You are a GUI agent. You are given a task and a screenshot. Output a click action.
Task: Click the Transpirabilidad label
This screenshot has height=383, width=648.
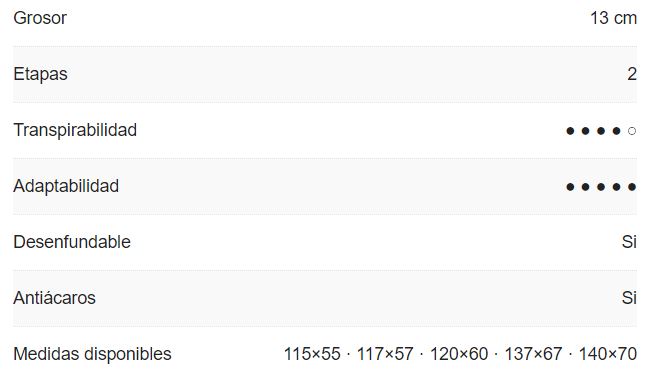[75, 130]
